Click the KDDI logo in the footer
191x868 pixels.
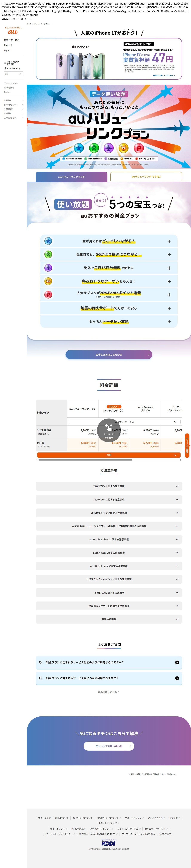tap(109, 843)
